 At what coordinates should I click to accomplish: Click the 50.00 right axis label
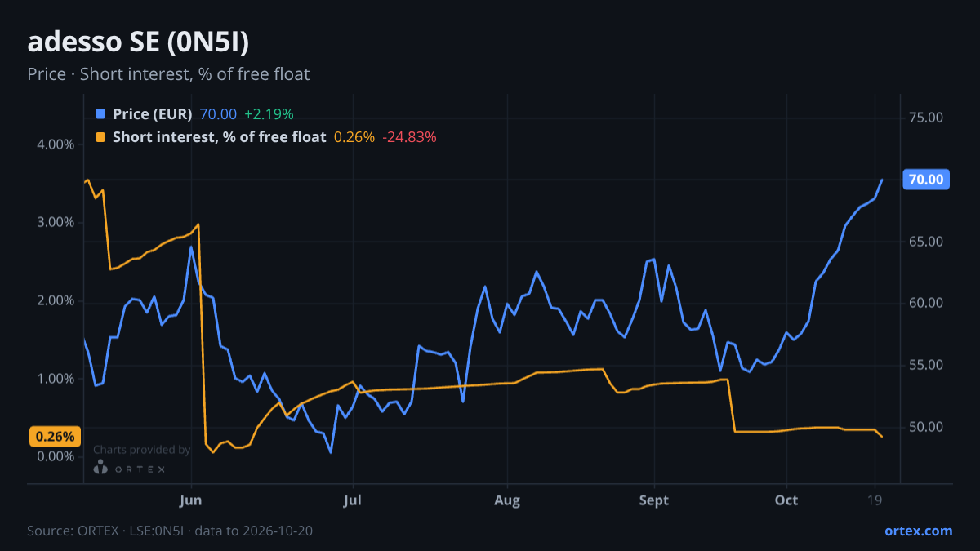926,427
